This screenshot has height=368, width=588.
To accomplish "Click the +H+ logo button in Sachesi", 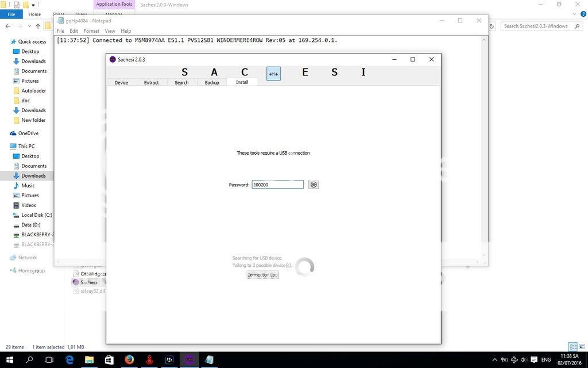I will [x=273, y=74].
